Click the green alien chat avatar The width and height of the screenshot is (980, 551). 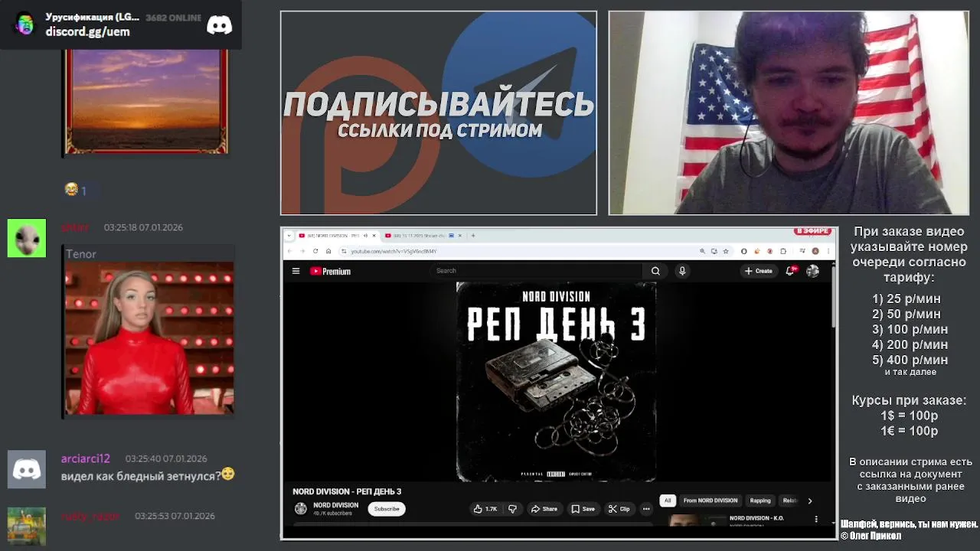pos(27,238)
